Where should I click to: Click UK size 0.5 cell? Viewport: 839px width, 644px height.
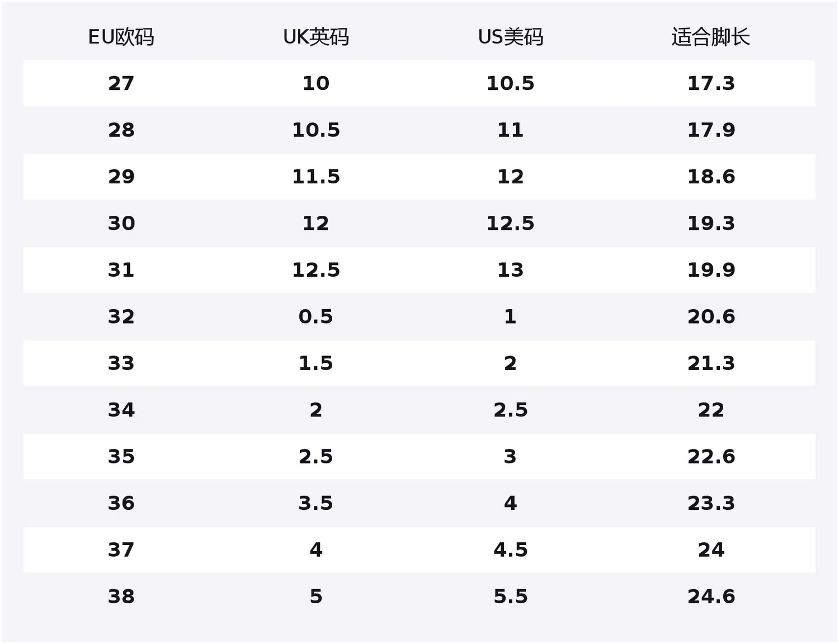316,316
